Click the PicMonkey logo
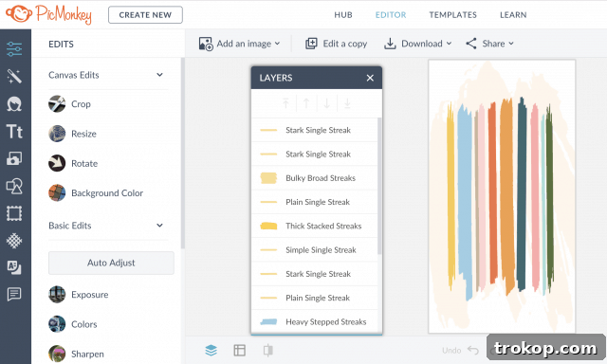The width and height of the screenshot is (607, 364). point(48,14)
